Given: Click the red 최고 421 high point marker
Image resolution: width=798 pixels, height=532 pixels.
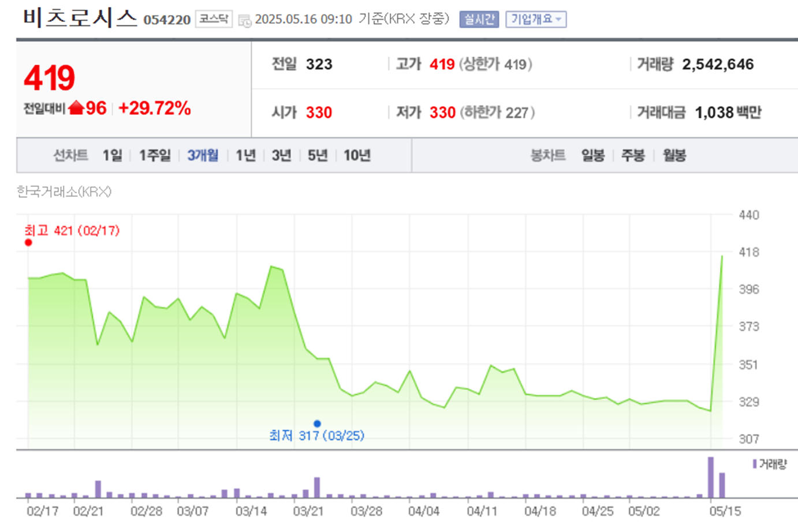Looking at the screenshot, I should click(28, 242).
